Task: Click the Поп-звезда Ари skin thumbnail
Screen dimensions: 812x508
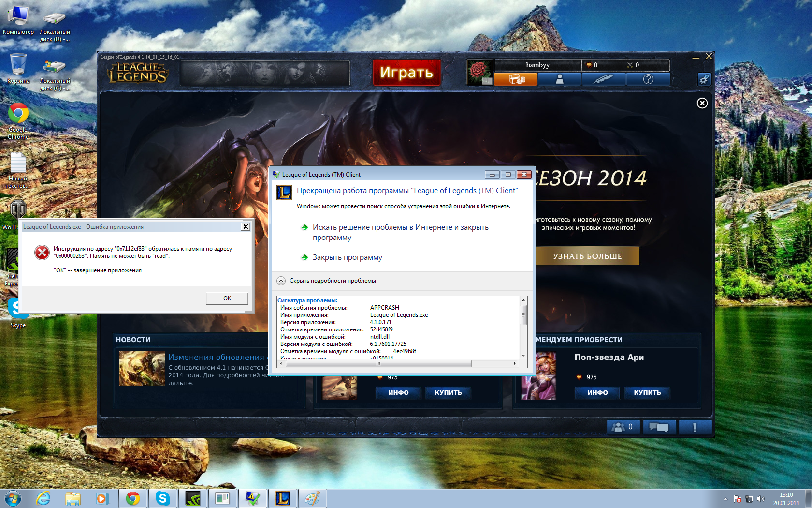Action: pos(539,375)
